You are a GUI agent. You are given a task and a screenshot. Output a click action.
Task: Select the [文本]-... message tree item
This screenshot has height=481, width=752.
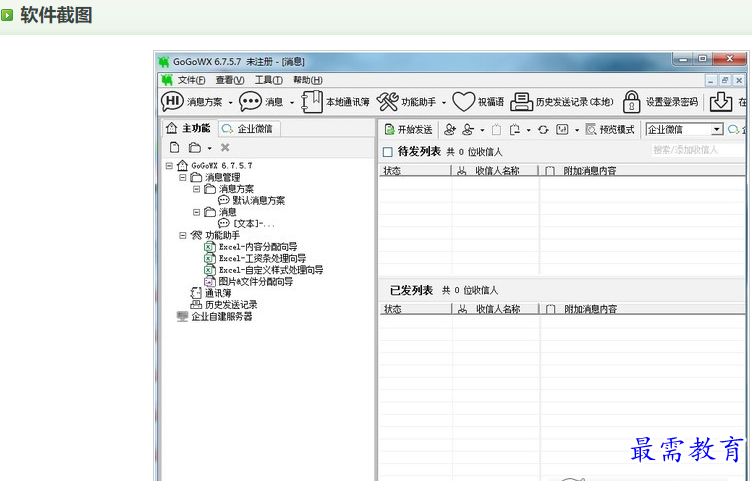tap(254, 224)
